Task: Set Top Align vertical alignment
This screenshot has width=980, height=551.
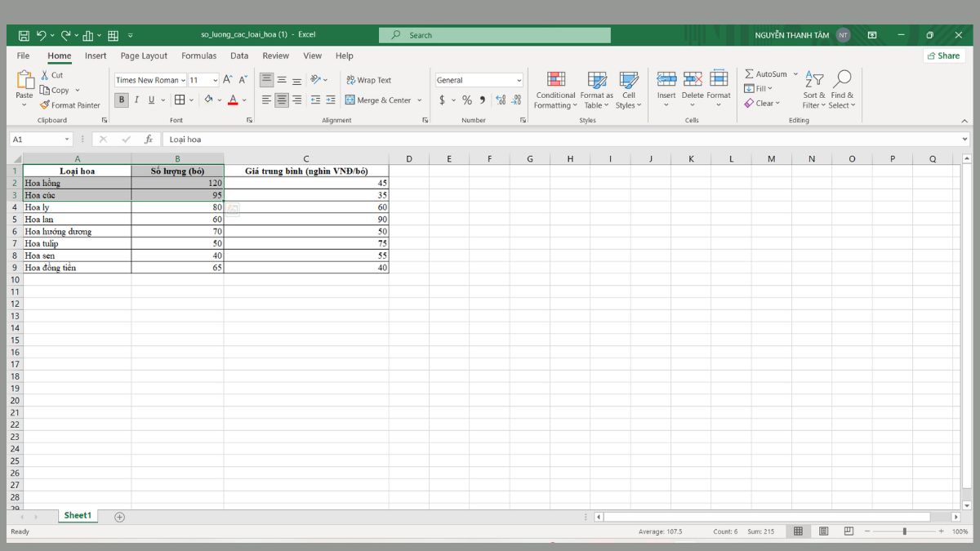Action: (266, 80)
